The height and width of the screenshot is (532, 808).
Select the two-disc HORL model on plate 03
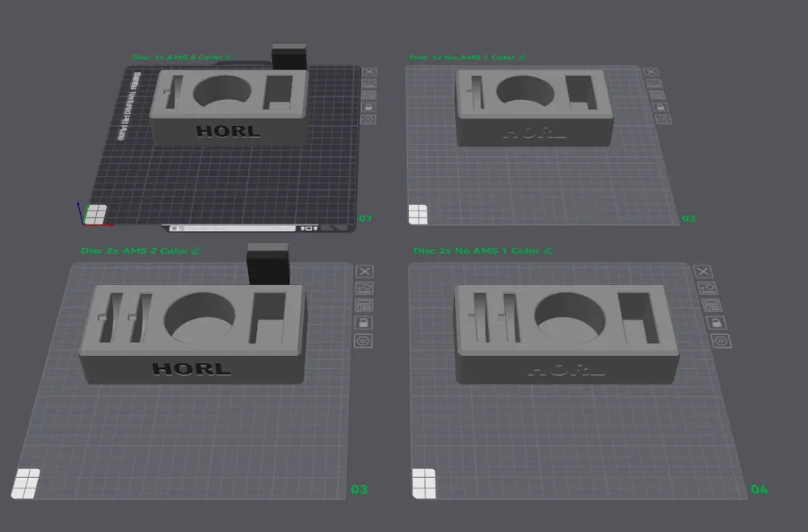[x=192, y=334]
